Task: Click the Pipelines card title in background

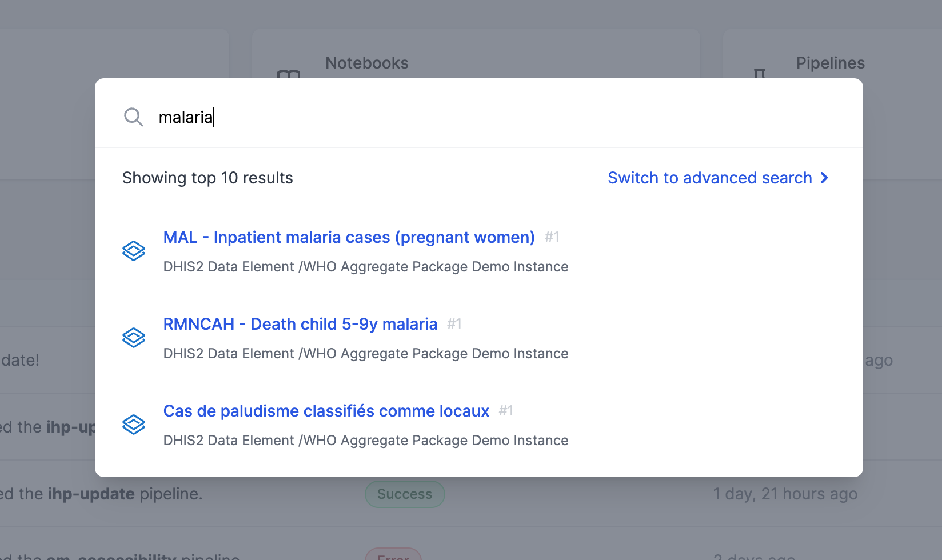Action: 831,63
